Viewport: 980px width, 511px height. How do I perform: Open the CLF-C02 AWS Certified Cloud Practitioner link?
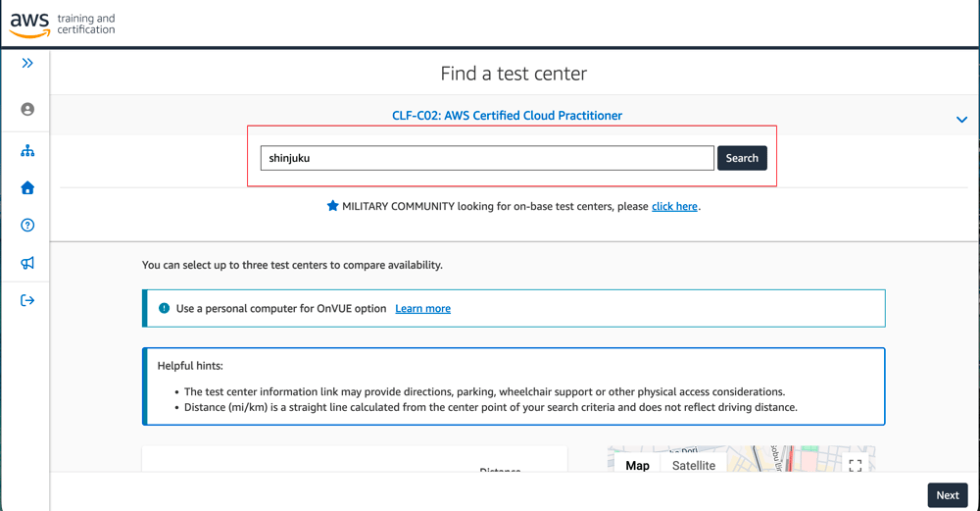pos(507,116)
